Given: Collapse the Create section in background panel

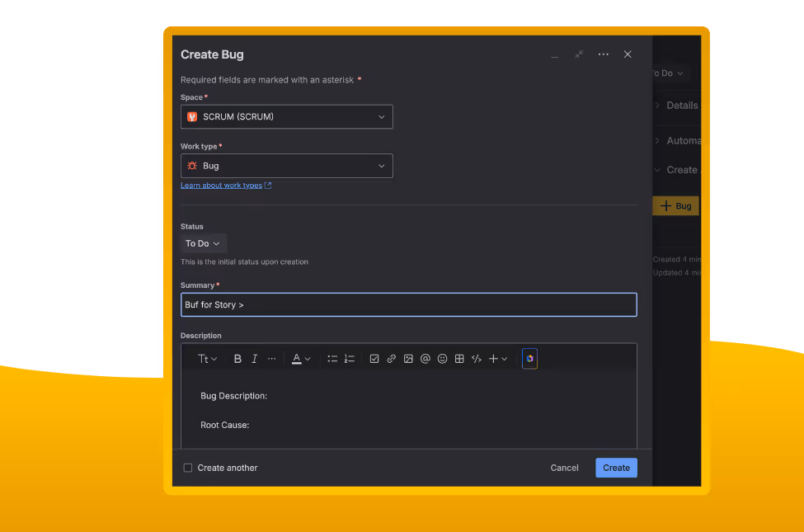Looking at the screenshot, I should 676,170.
